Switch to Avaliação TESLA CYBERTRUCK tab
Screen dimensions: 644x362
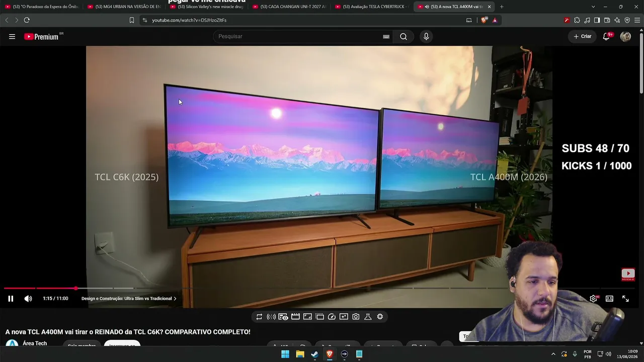tap(371, 7)
